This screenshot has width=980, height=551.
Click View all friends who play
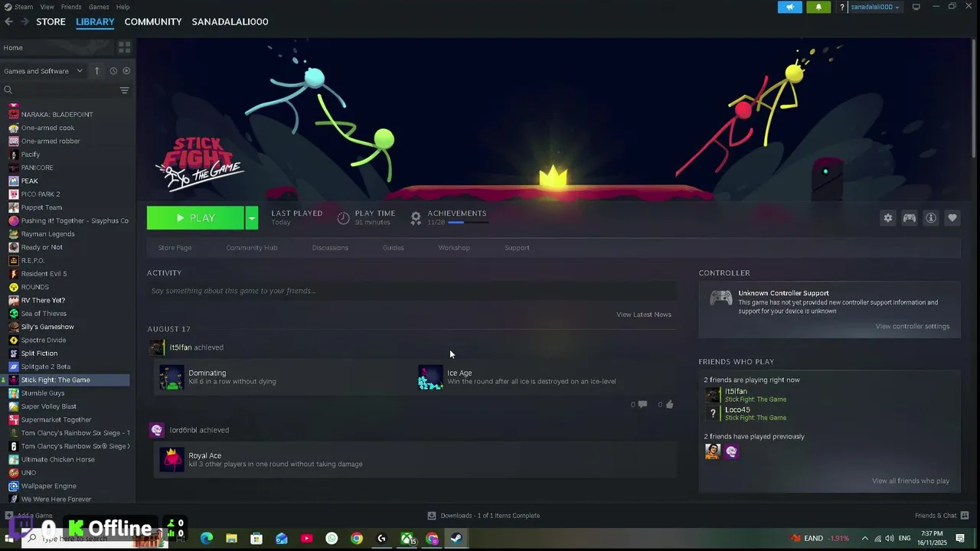pyautogui.click(x=910, y=481)
